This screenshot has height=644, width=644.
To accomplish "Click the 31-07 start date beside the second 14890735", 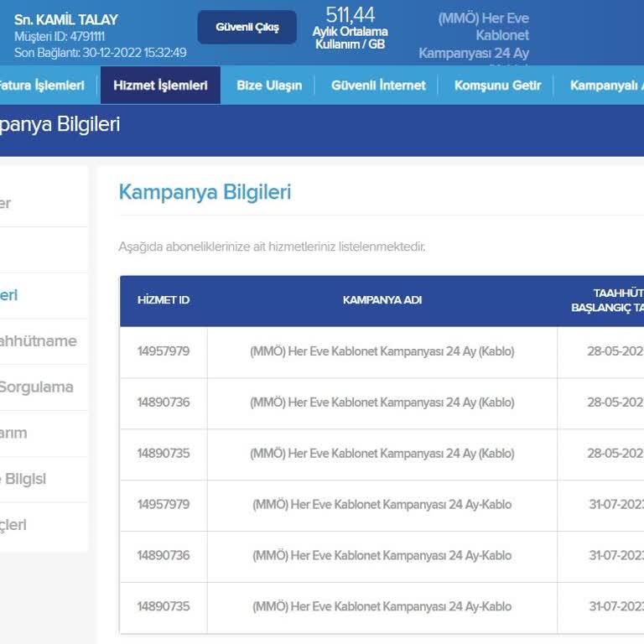I will click(x=616, y=606).
